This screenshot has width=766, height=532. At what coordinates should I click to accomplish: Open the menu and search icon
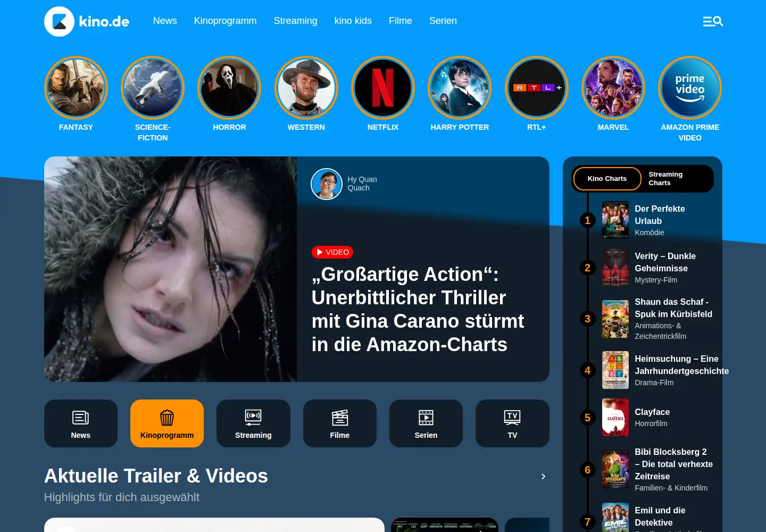[713, 21]
